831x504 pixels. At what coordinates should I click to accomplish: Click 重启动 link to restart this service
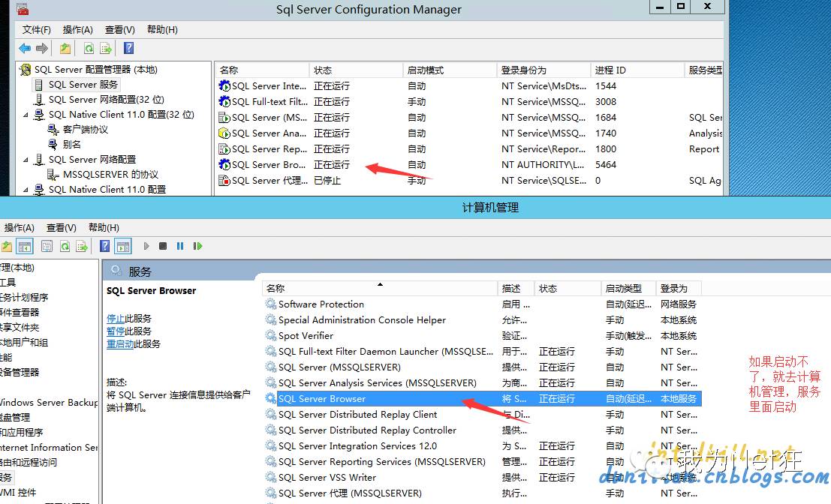tap(120, 344)
